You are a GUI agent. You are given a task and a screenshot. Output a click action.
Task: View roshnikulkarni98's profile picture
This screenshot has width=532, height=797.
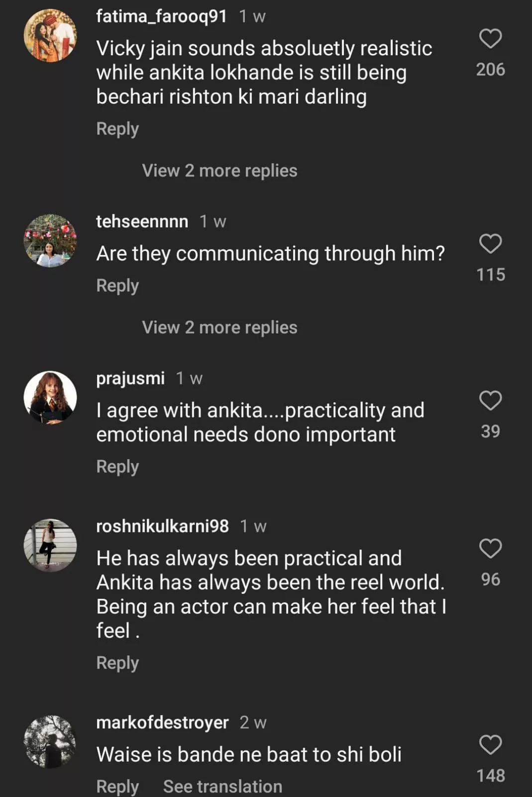(50, 545)
